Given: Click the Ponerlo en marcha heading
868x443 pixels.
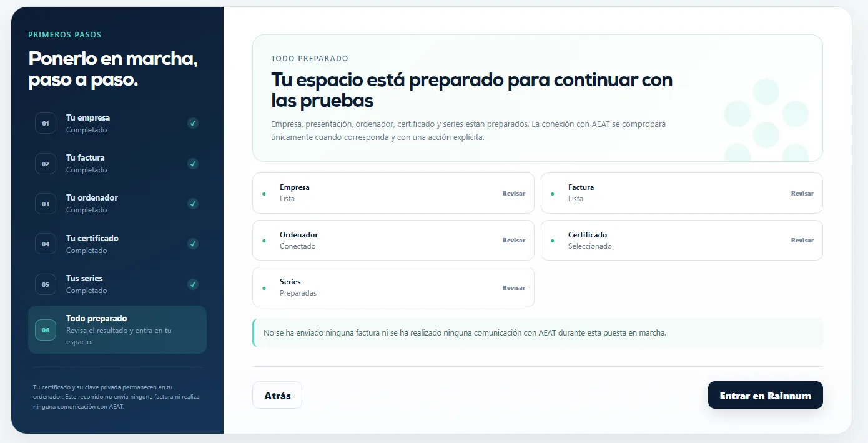Looking at the screenshot, I should tap(113, 69).
